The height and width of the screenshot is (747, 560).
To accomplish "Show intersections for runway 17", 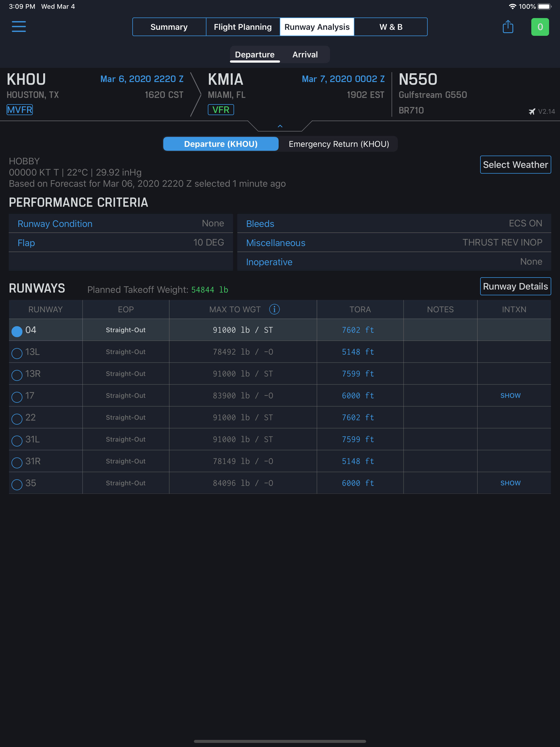I will pyautogui.click(x=510, y=395).
